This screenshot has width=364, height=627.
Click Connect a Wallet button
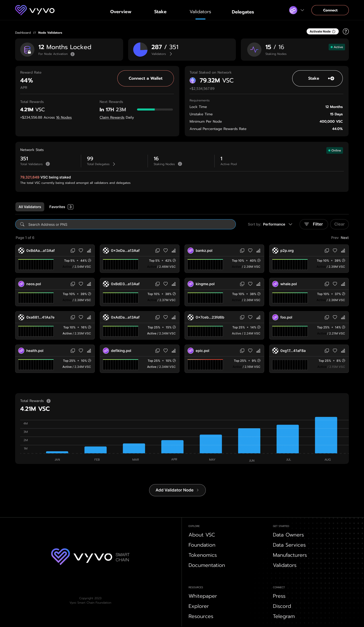(146, 78)
